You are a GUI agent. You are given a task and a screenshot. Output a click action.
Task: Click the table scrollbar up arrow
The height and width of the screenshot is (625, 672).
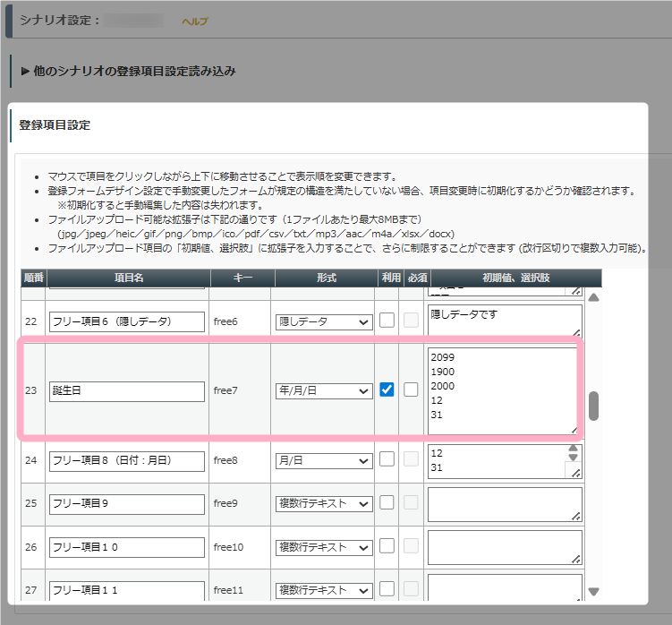[593, 297]
